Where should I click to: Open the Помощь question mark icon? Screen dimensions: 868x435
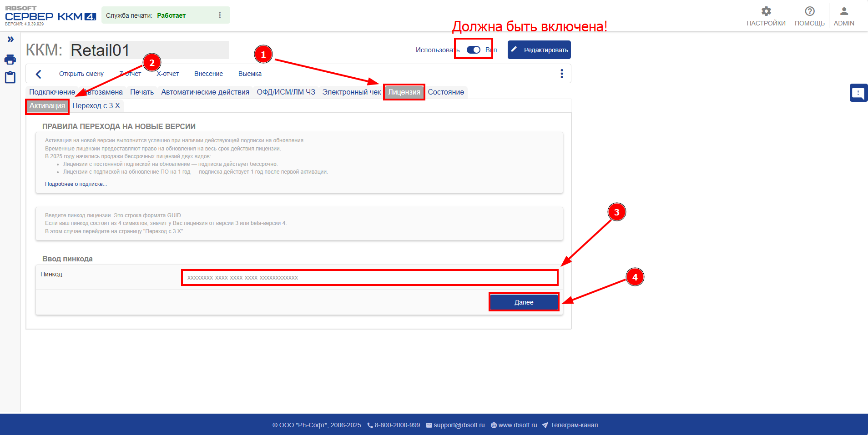click(809, 12)
